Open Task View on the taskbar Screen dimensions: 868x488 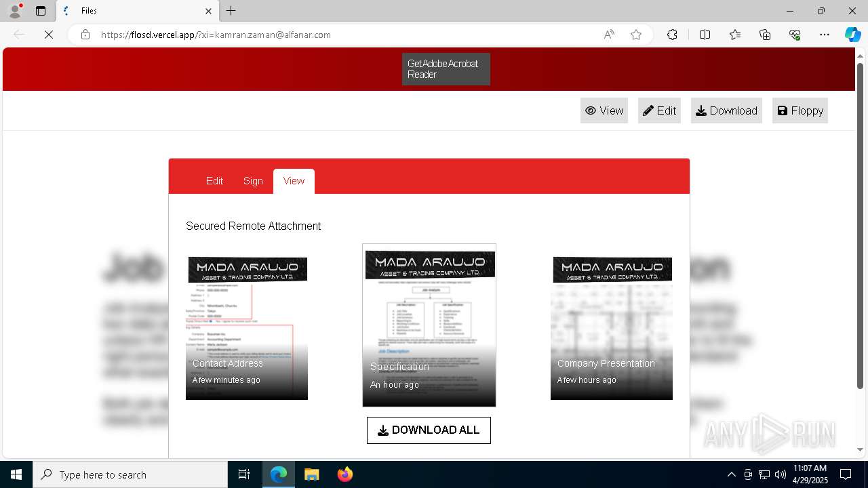pyautogui.click(x=244, y=474)
